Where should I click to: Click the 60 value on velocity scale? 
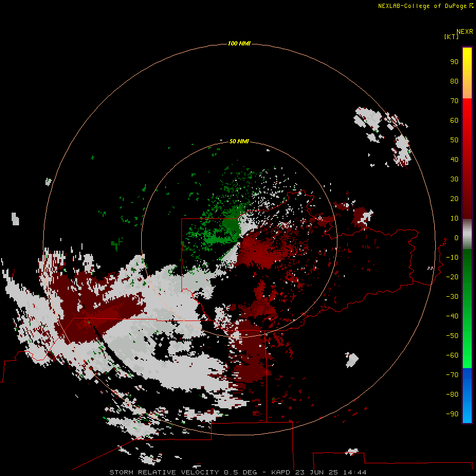[x=454, y=120]
